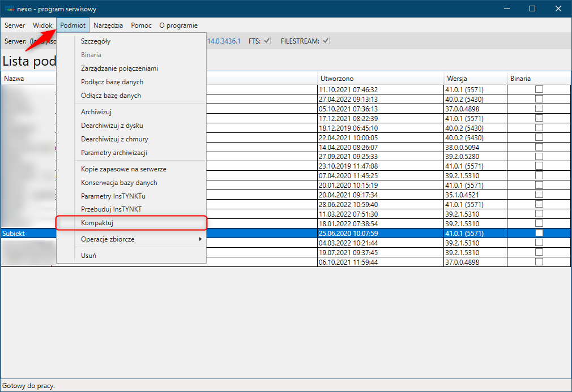Click Usuń in the menu
This screenshot has height=392, width=572.
click(88, 255)
